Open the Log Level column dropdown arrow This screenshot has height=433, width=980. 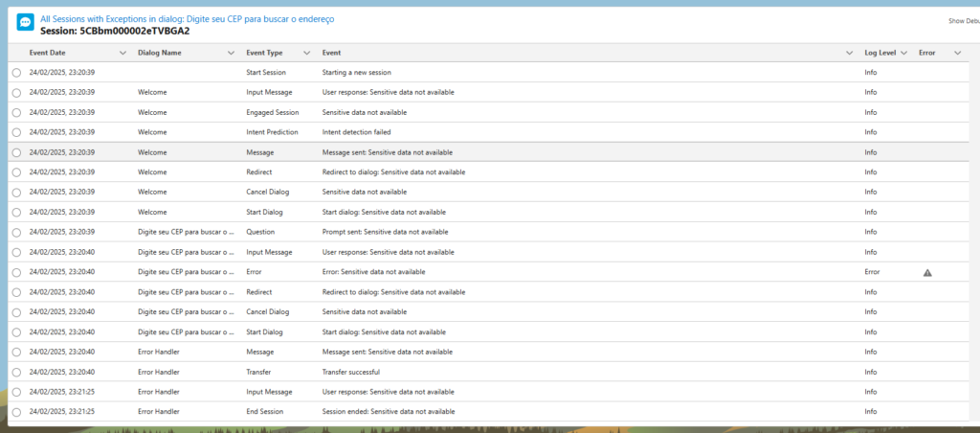tap(905, 53)
